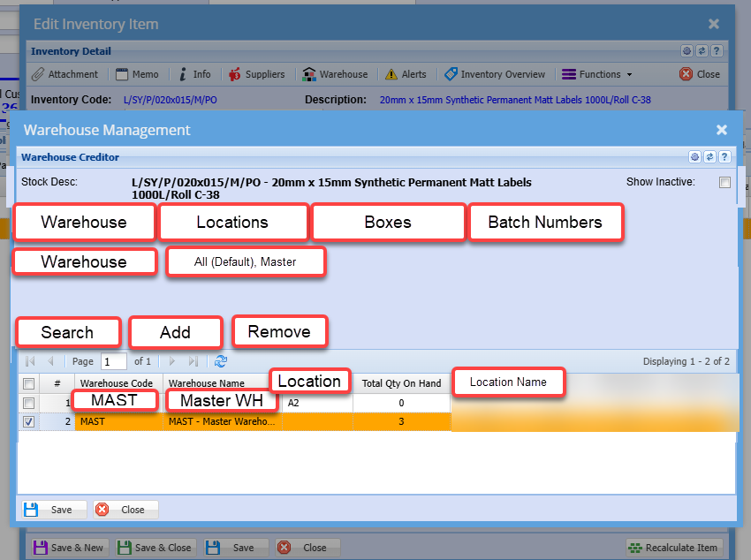Click the blue item description text
The width and height of the screenshot is (751, 560).
[x=515, y=100]
